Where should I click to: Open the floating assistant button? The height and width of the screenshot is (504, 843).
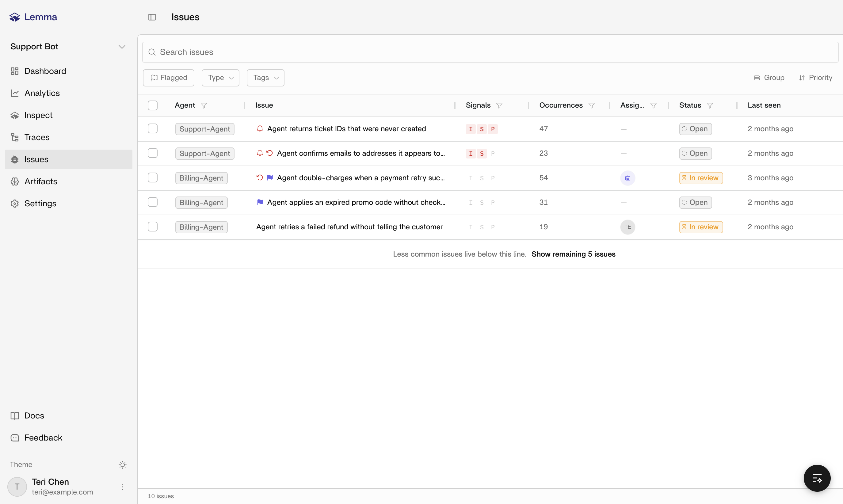(x=817, y=478)
